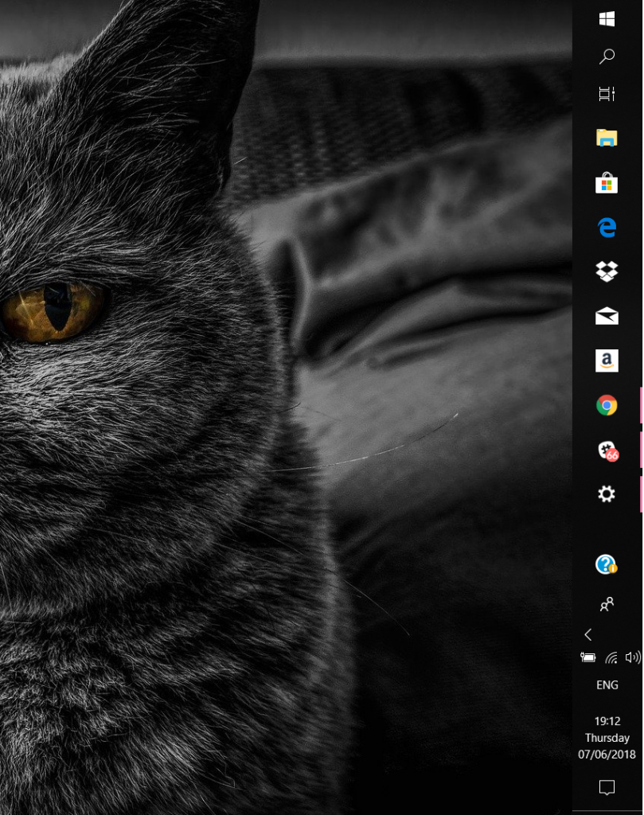Click the app with the 66 notification badge
The width and height of the screenshot is (644, 815).
coord(607,450)
